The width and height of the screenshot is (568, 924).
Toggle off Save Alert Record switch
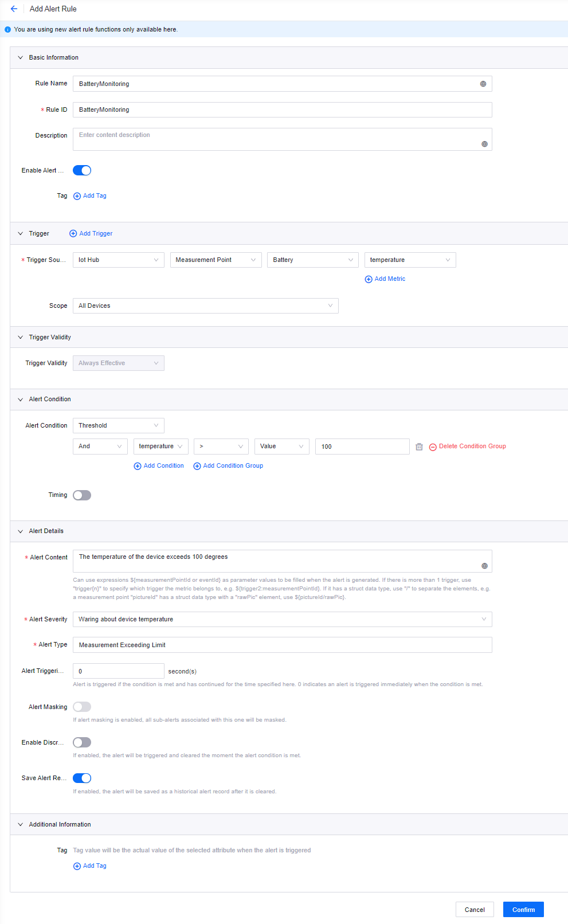(82, 778)
